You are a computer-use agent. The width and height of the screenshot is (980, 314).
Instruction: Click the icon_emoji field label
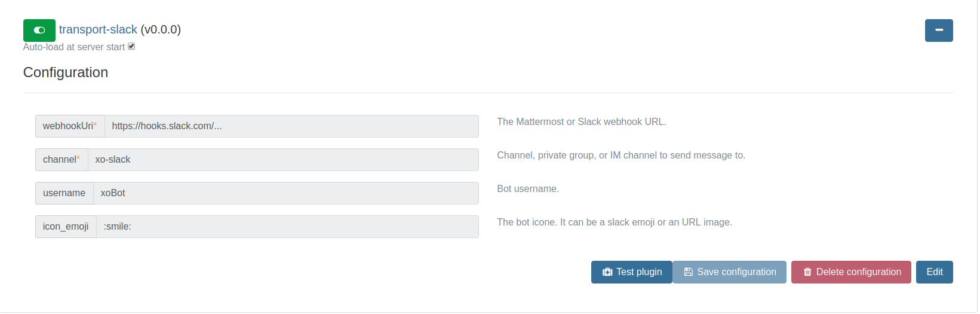[x=66, y=227]
